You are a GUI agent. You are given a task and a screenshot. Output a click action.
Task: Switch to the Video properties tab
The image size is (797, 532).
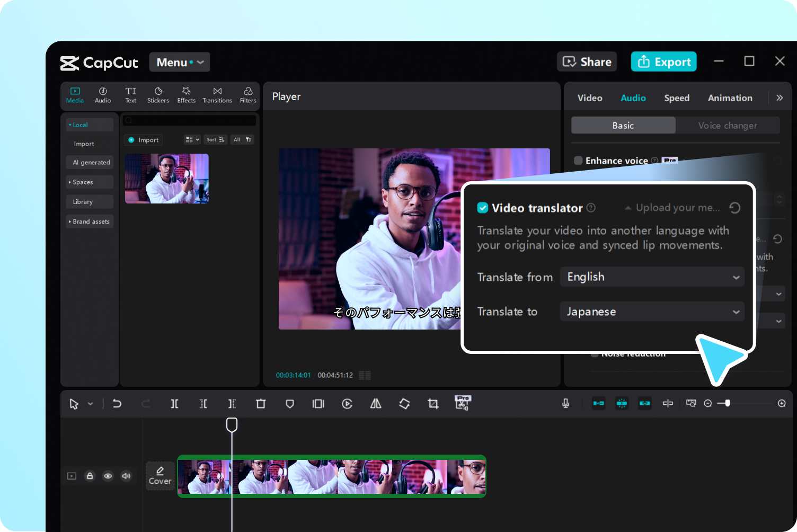(590, 98)
